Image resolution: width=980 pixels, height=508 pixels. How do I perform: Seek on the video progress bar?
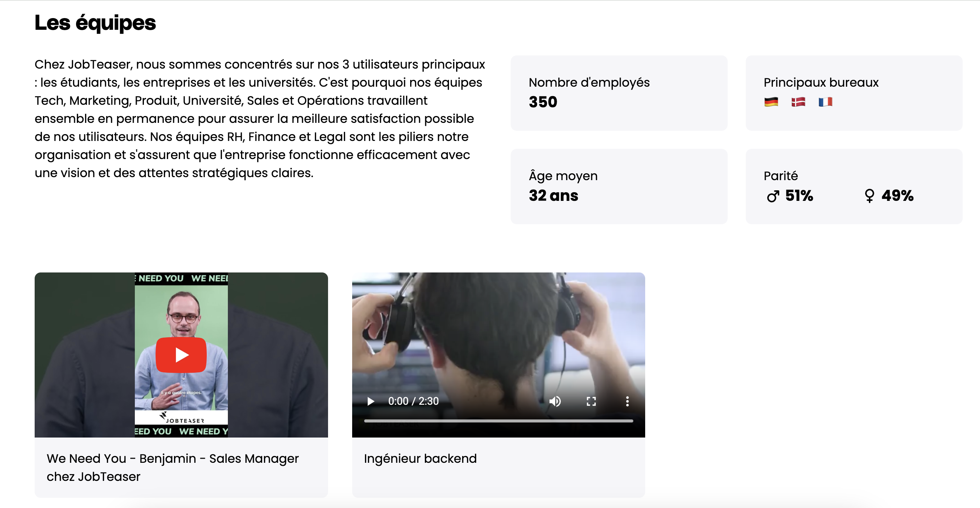click(x=498, y=421)
